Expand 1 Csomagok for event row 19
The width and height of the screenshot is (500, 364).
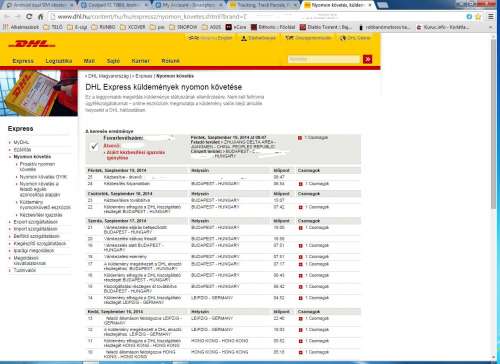pos(314,246)
